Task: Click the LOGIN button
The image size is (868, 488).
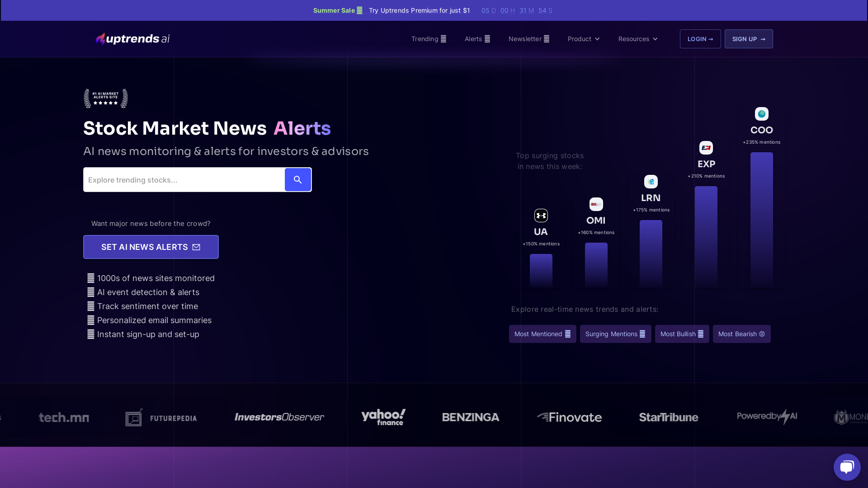Action: [x=700, y=39]
